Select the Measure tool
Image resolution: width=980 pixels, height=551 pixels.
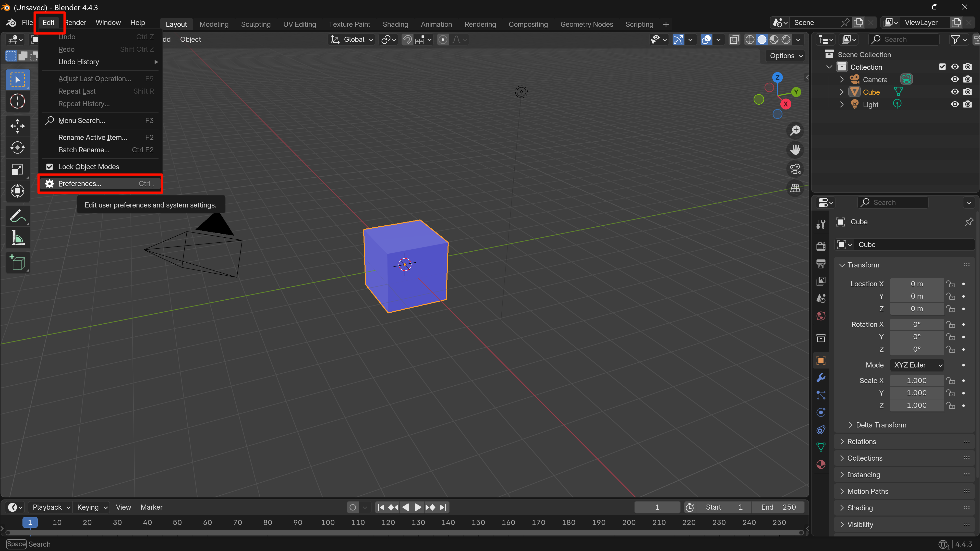pos(18,238)
